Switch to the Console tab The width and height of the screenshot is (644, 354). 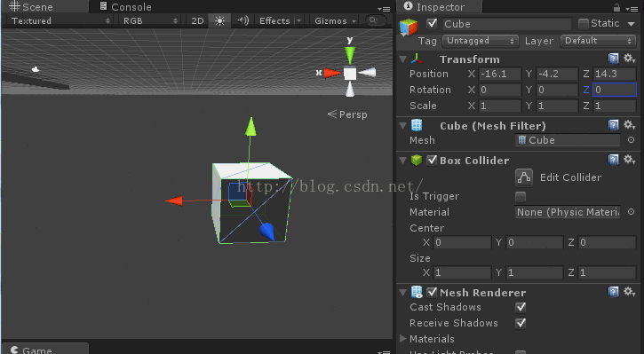125,7
